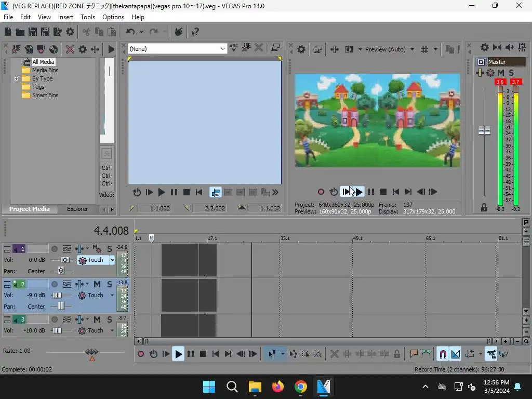532x399 pixels.
Task: Click the Overlays grid icon in preview
Action: 424,49
